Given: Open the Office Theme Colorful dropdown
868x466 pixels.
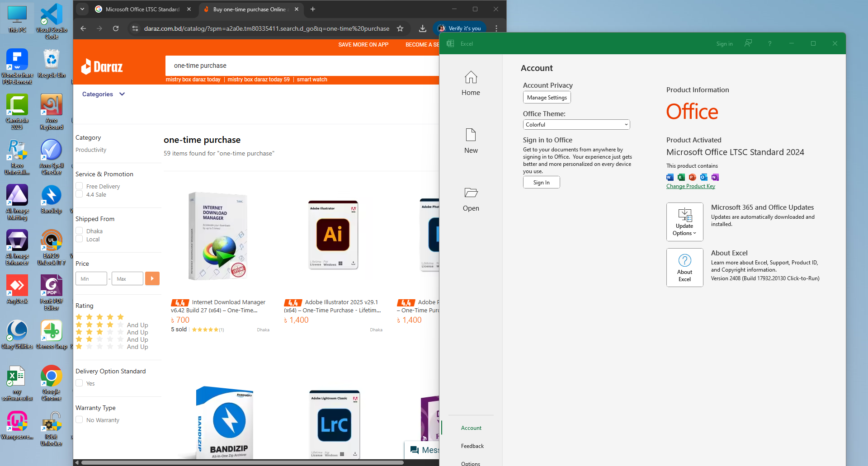Looking at the screenshot, I should (x=576, y=125).
